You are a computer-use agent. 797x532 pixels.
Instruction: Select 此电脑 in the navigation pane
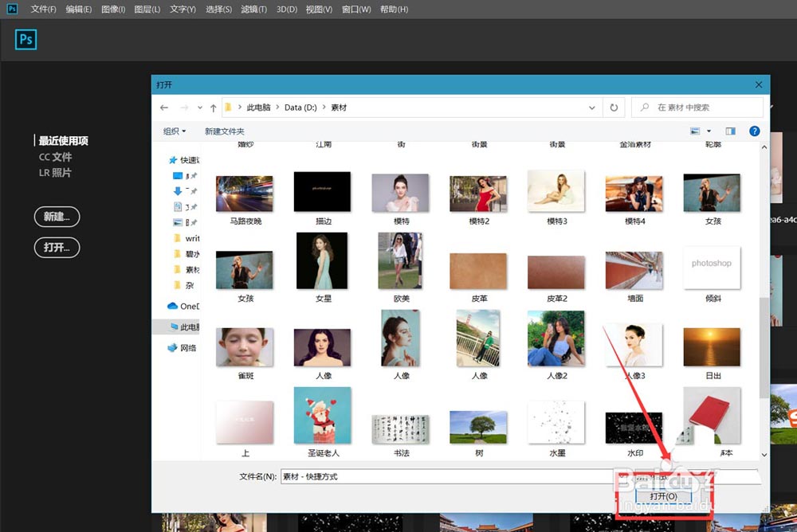click(185, 327)
